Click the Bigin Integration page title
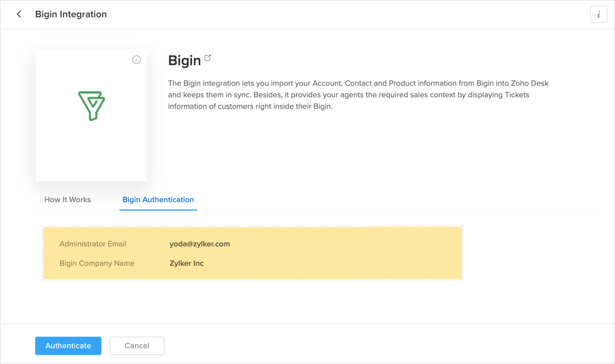 [x=71, y=14]
